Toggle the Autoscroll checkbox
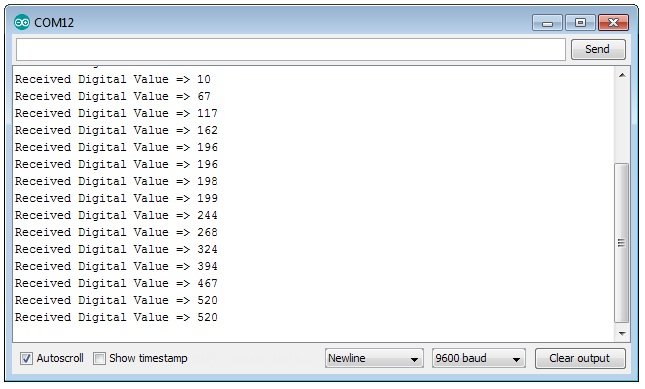 click(x=26, y=359)
